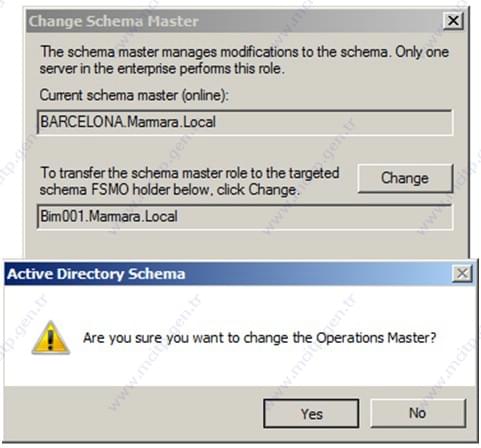Click the yellow warning triangle icon

click(51, 337)
